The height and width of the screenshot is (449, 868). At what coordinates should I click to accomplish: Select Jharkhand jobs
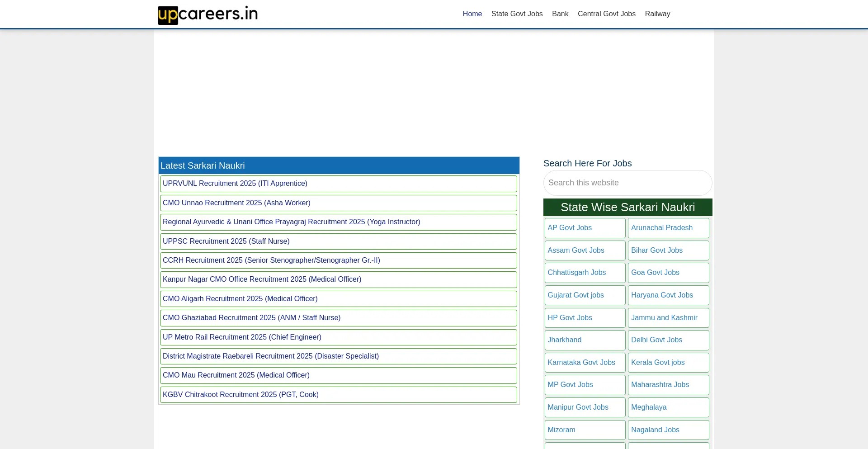tap(585, 340)
